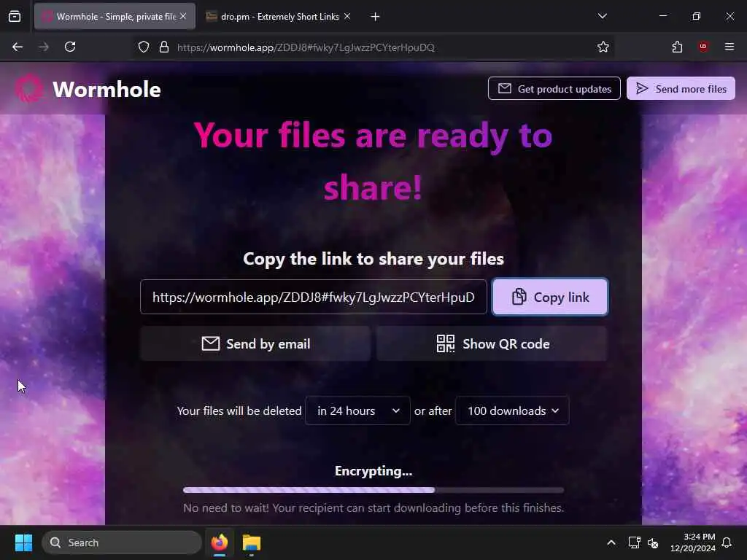Click the 'No need to wait!' notice text
This screenshot has width=747, height=560.
pyautogui.click(x=373, y=508)
